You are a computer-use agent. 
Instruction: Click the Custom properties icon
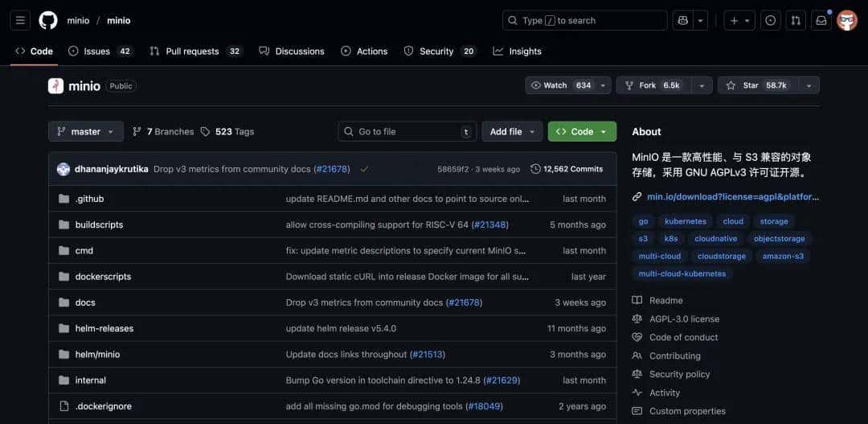click(x=637, y=411)
